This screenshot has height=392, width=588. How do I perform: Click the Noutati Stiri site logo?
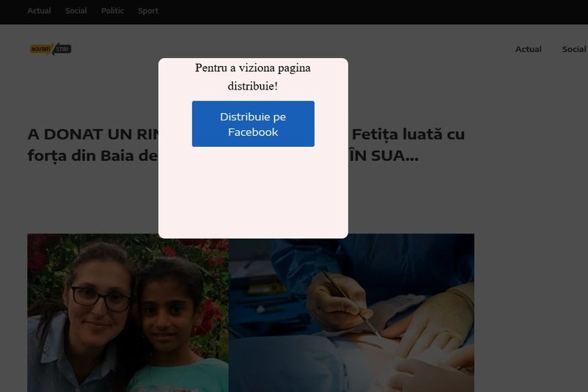point(50,49)
